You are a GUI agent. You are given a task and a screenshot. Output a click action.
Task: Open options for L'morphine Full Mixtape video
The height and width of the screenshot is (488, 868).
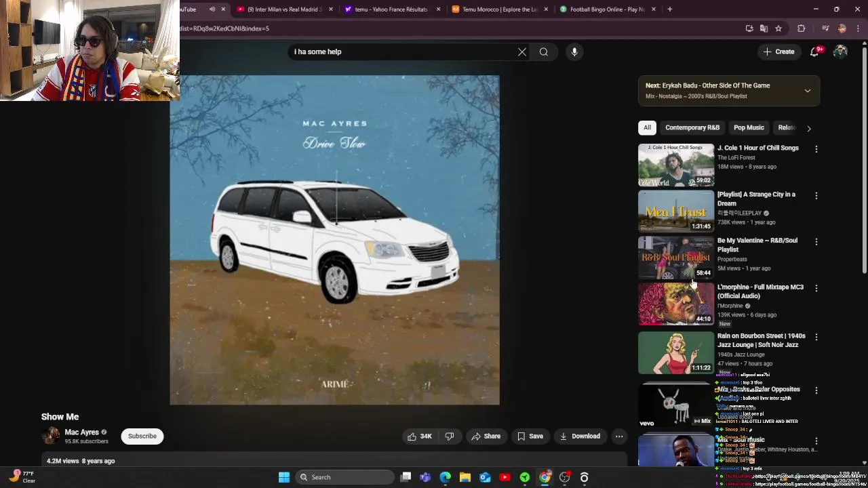pyautogui.click(x=816, y=289)
